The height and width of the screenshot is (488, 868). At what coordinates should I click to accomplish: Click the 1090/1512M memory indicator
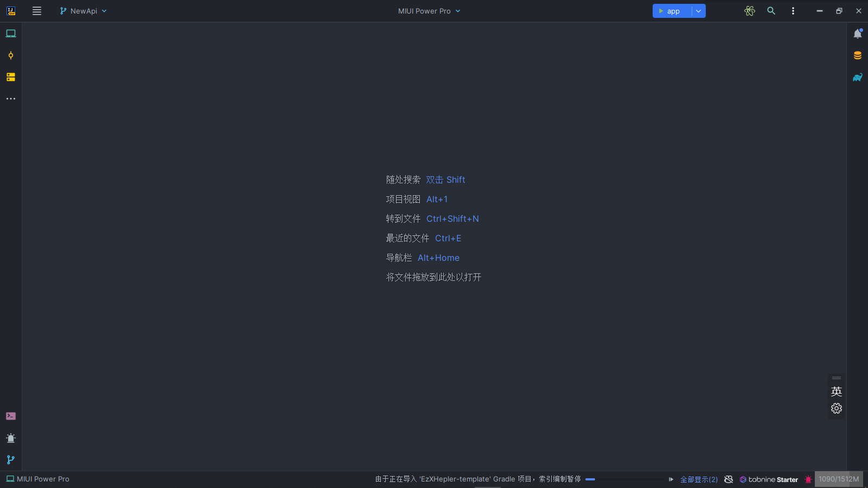coord(839,479)
